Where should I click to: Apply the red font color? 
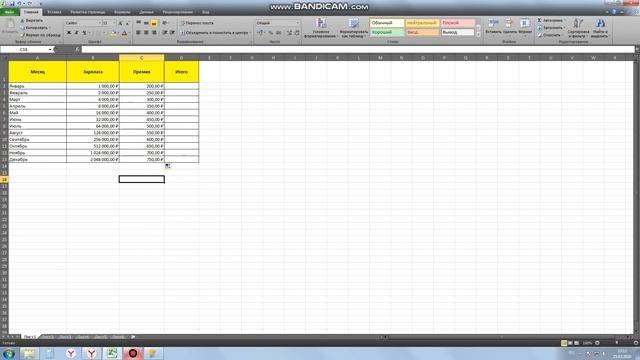point(124,33)
